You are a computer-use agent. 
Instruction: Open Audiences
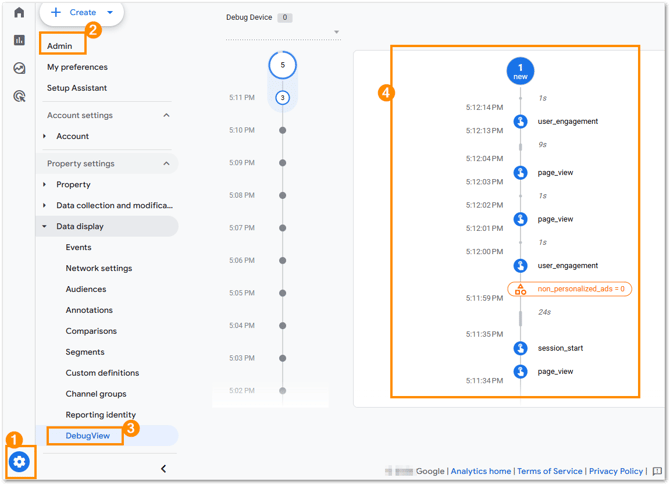(x=86, y=289)
